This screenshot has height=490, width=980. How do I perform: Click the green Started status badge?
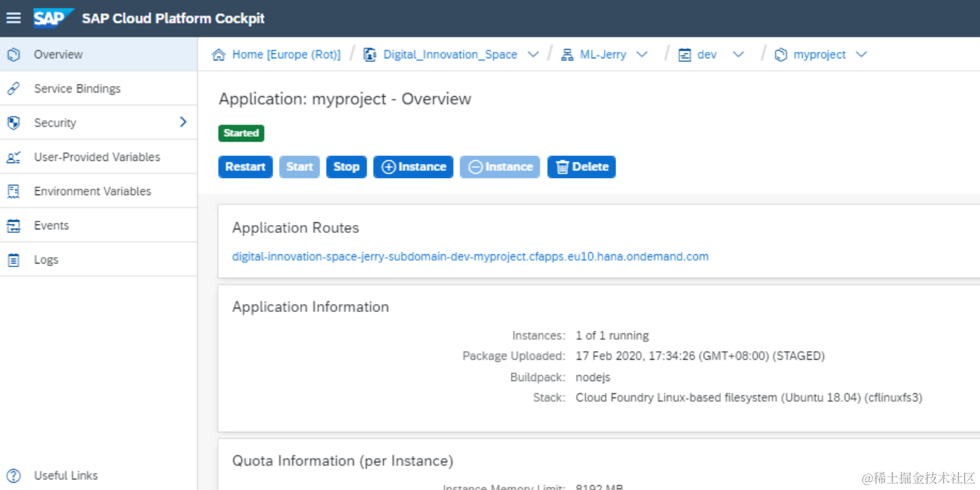(241, 133)
